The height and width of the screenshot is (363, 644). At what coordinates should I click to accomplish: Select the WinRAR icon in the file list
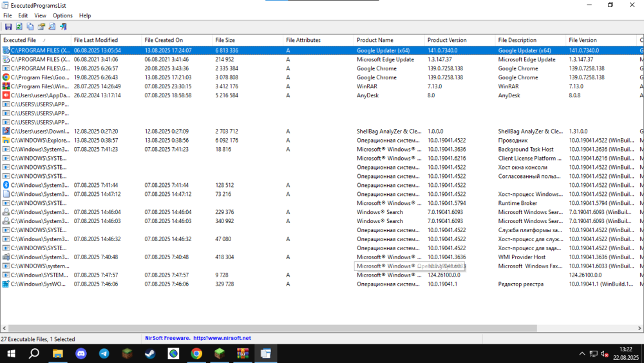(x=6, y=86)
